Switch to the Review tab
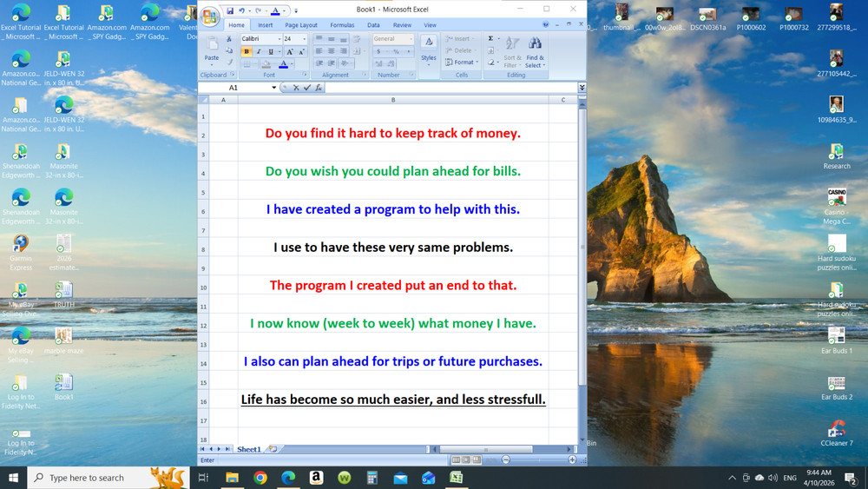This screenshot has width=868, height=489. coord(402,25)
